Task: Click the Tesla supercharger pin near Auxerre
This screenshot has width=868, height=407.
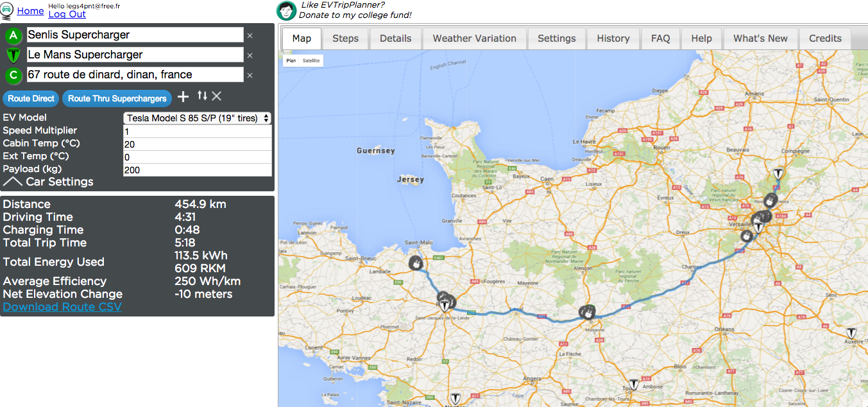Action: tap(852, 333)
